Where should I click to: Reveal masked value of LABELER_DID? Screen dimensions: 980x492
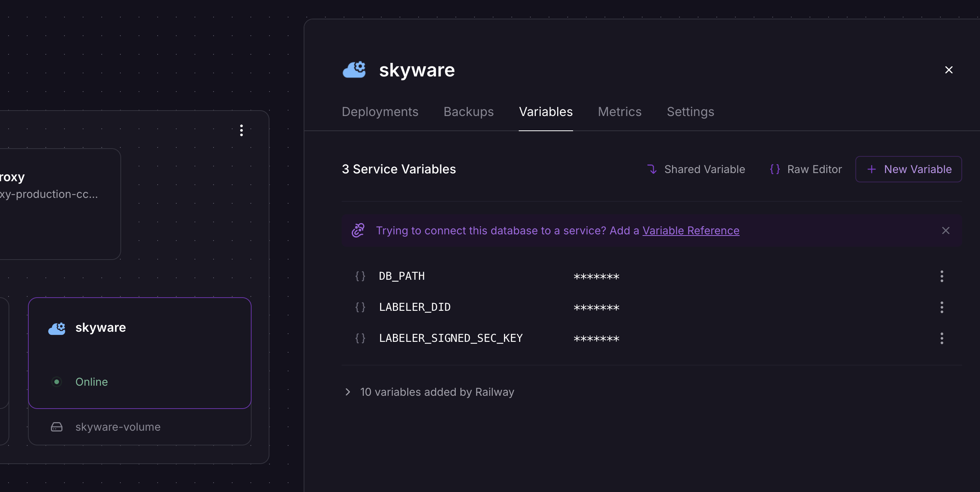click(596, 308)
